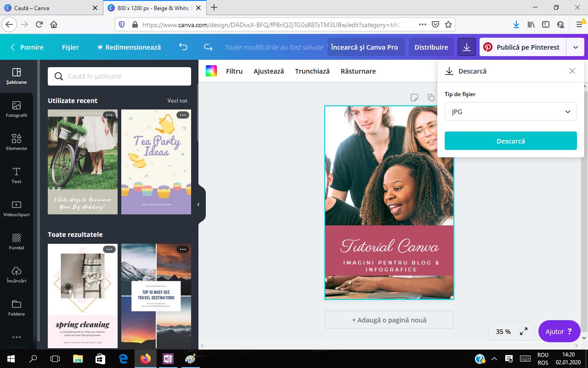Viewport: 588px width, 368px height.
Task: Click the fullscreen expand arrows icon
Action: [524, 331]
